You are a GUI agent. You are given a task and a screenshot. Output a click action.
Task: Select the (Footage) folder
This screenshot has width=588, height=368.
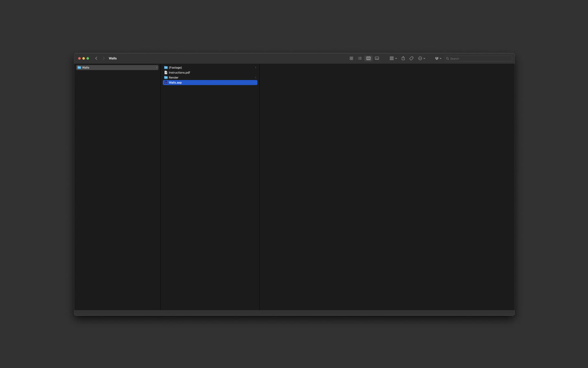(x=210, y=68)
